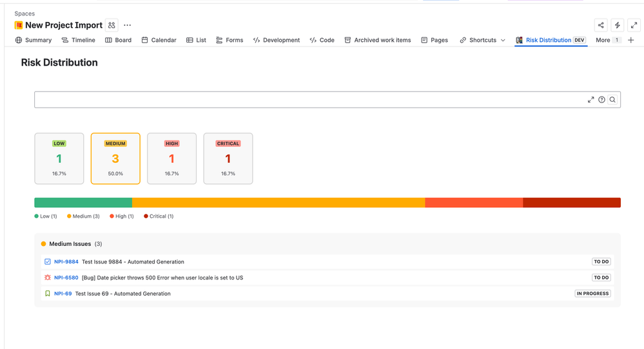This screenshot has width=644, height=349.
Task: Go to the Code tab
Action: 322,40
